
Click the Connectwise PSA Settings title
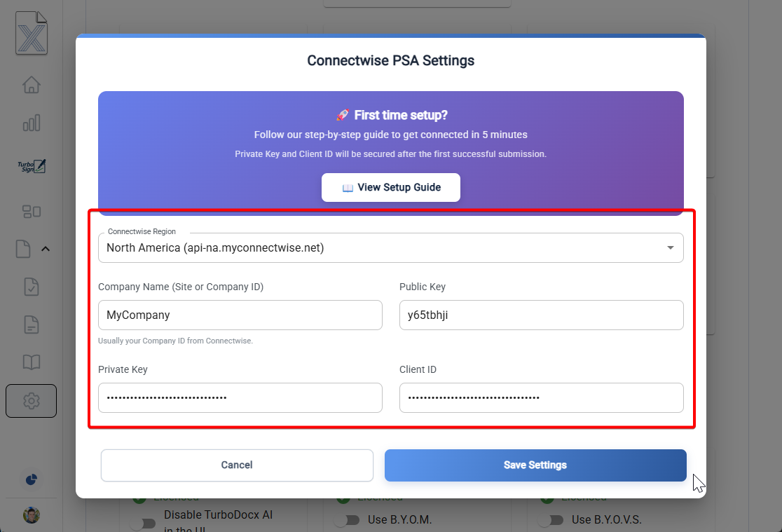click(x=391, y=60)
